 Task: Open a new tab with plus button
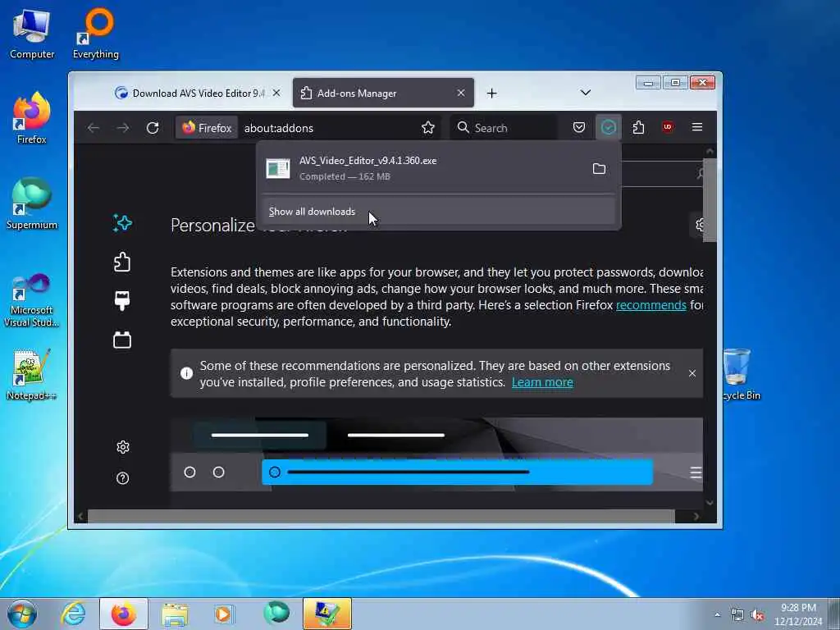pyautogui.click(x=492, y=94)
